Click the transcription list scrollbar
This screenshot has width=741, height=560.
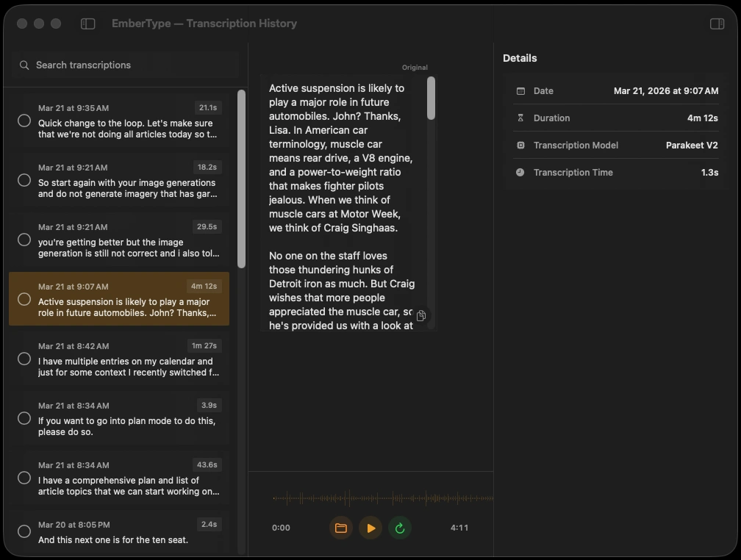[241, 179]
